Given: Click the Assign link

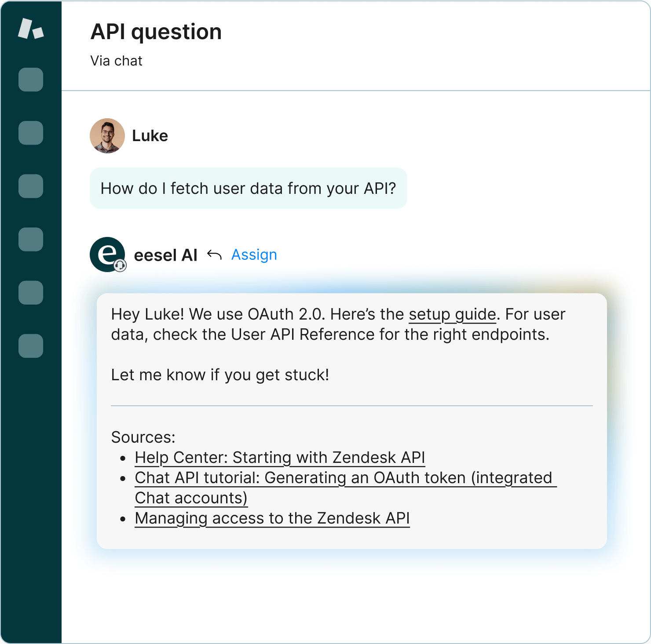Looking at the screenshot, I should coord(254,255).
